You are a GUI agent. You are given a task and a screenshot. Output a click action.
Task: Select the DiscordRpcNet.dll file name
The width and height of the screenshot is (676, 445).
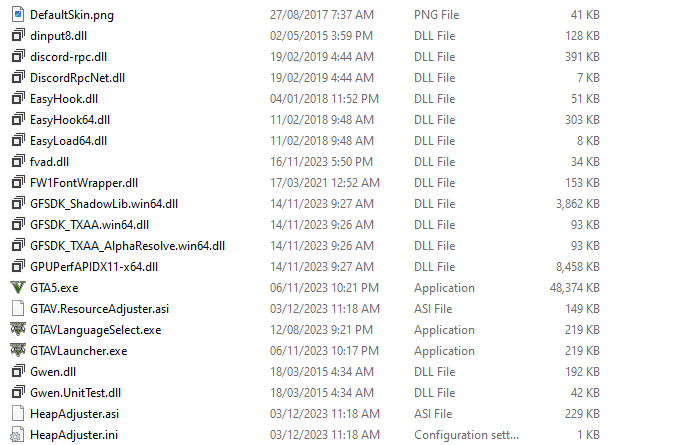point(78,78)
